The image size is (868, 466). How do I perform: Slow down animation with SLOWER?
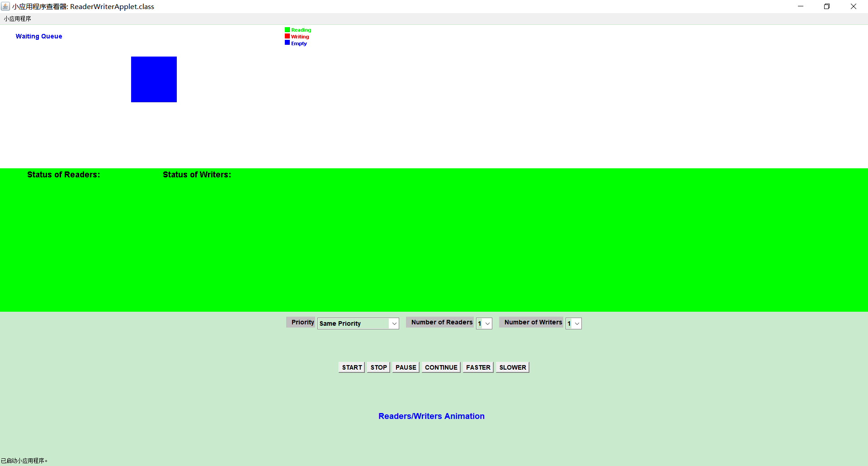tap(513, 367)
